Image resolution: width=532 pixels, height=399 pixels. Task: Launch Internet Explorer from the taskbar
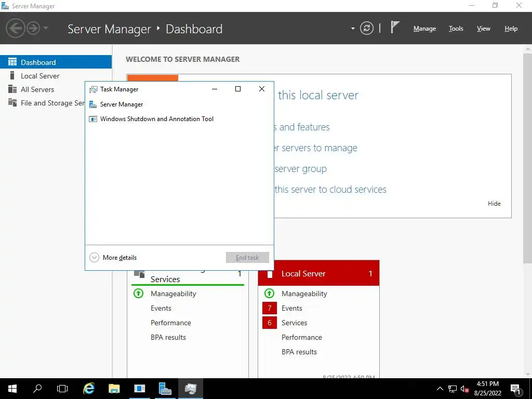click(x=89, y=389)
